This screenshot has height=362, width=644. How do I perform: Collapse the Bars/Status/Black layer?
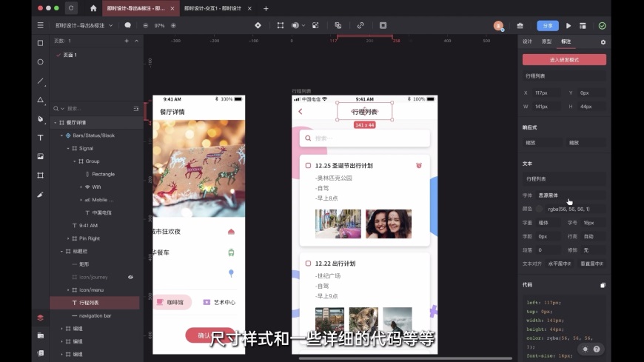point(62,135)
